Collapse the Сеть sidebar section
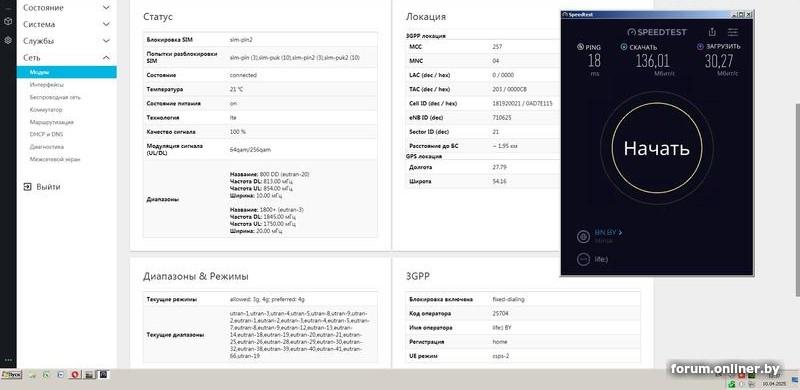Viewport: 800px width, 390px height. pyautogui.click(x=66, y=58)
